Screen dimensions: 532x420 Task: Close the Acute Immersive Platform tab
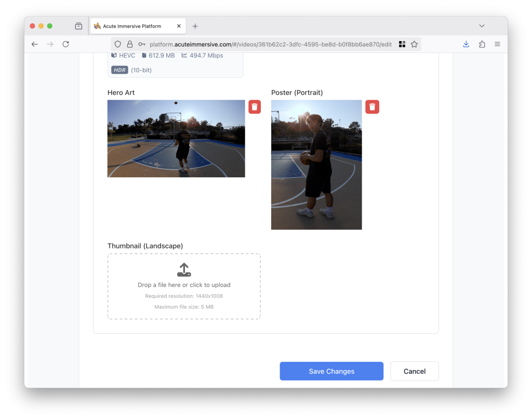179,26
